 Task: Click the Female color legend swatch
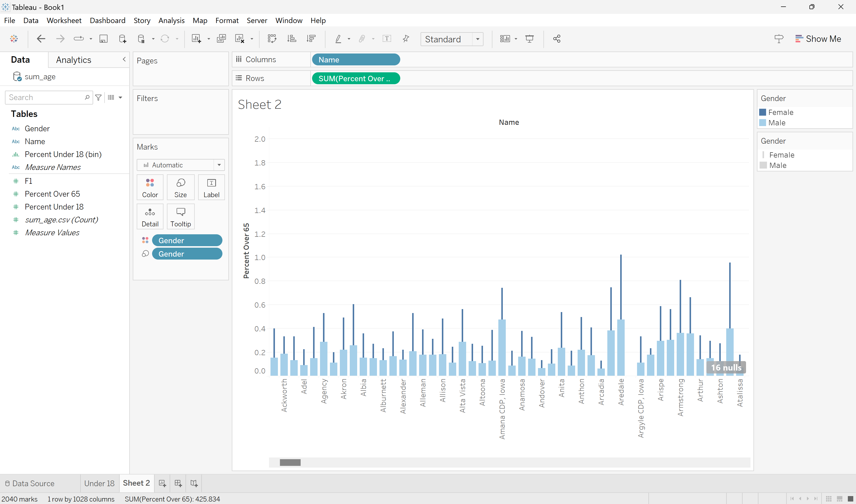pyautogui.click(x=763, y=112)
